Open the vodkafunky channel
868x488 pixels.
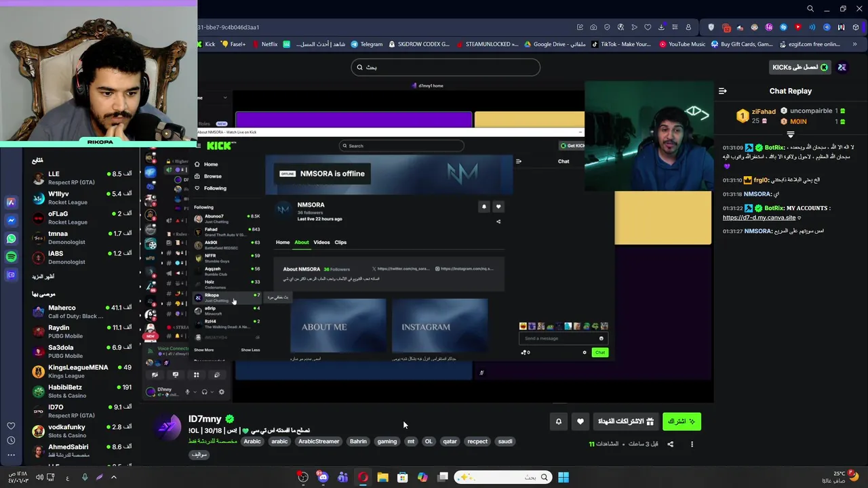[82, 431]
